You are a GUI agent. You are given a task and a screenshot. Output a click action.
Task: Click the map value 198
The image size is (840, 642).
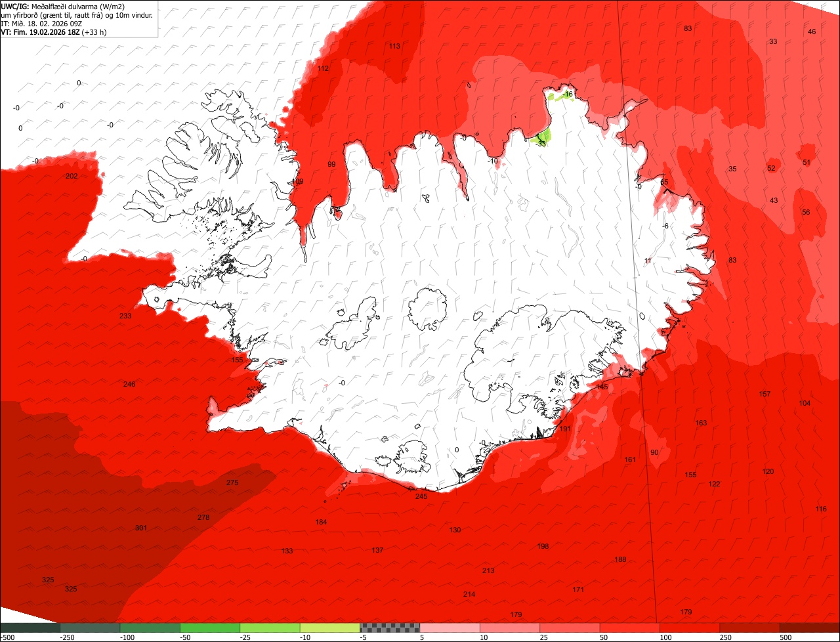point(543,546)
